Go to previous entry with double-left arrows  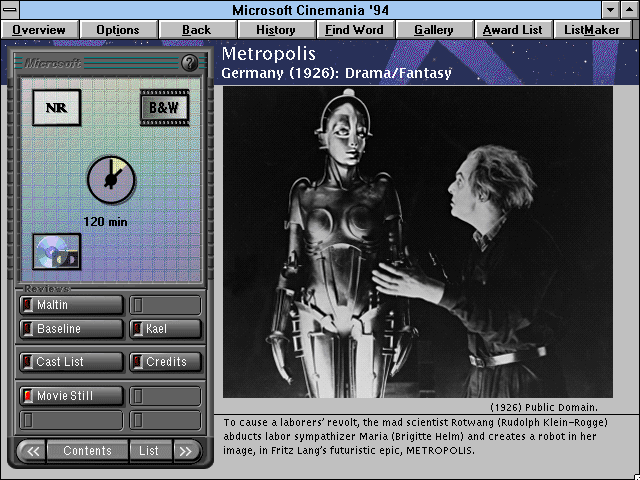click(33, 451)
